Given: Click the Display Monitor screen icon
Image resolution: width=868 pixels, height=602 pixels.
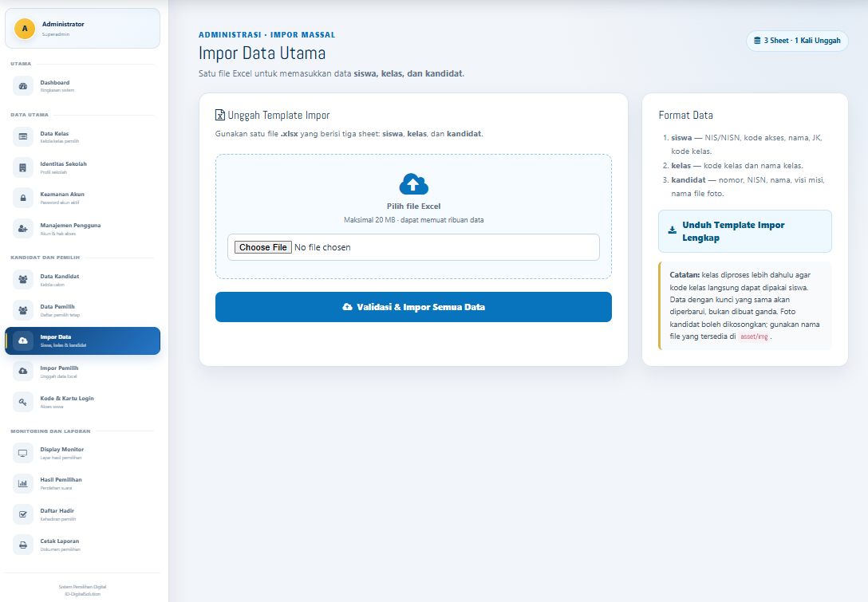Looking at the screenshot, I should click(22, 453).
